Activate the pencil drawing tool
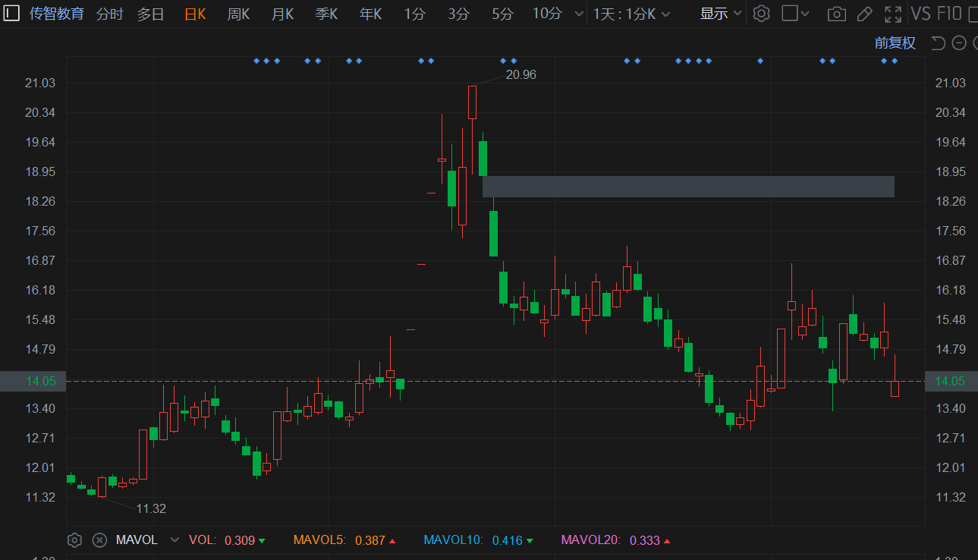978x560 pixels. (x=864, y=14)
